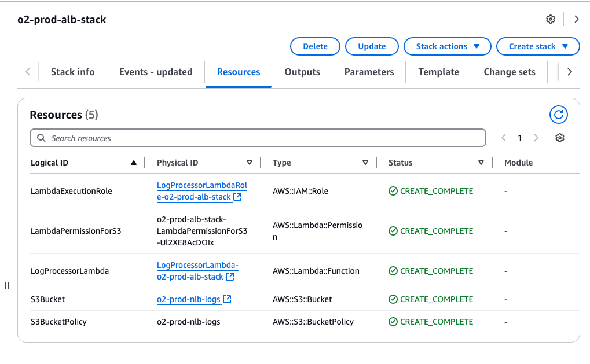
Task: Open the resources table preferences gear
Action: click(559, 138)
